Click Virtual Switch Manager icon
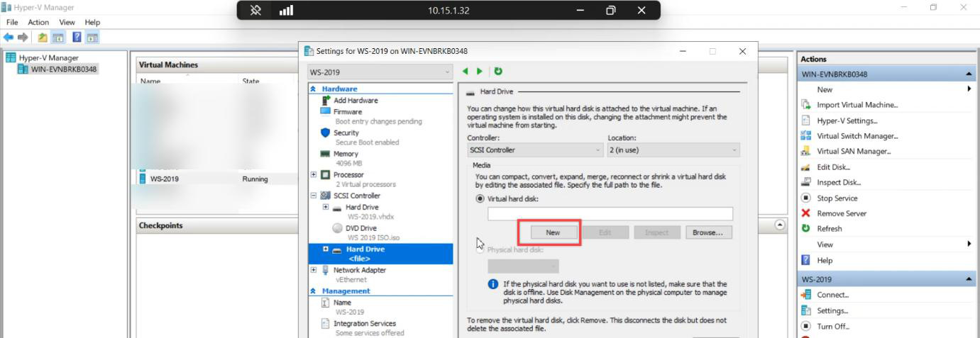Screen dimensions: 980x338 point(805,136)
